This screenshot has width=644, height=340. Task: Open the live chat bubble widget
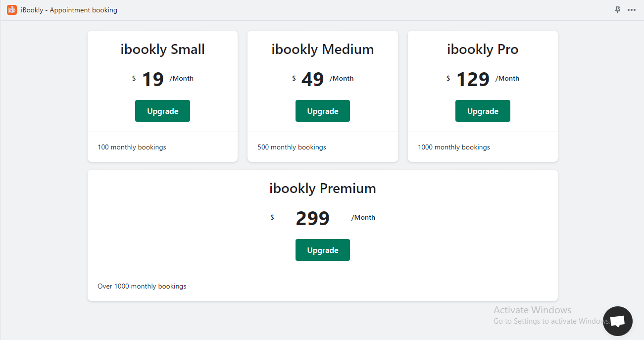pos(618,321)
